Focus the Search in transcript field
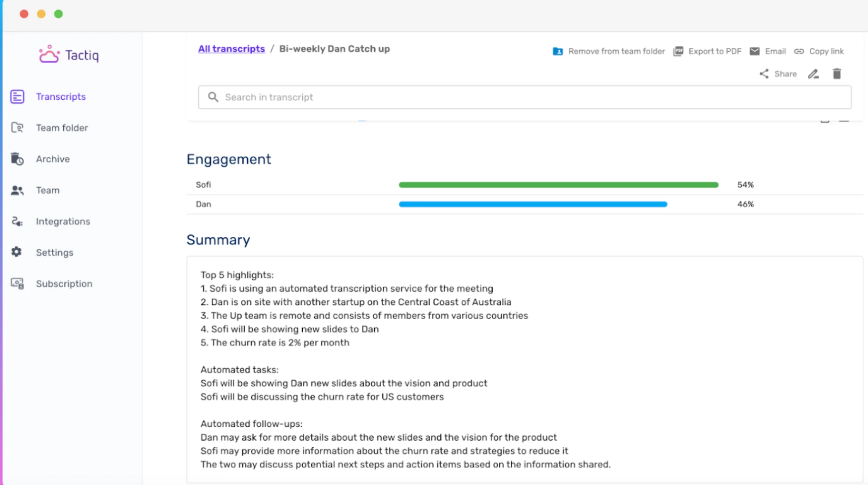868x485 pixels. click(524, 97)
